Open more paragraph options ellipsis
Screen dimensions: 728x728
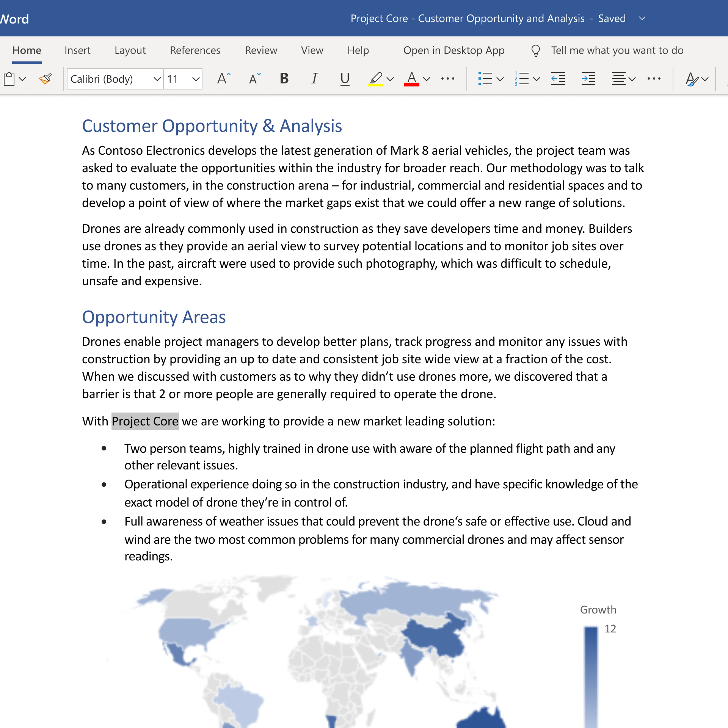[x=654, y=79]
